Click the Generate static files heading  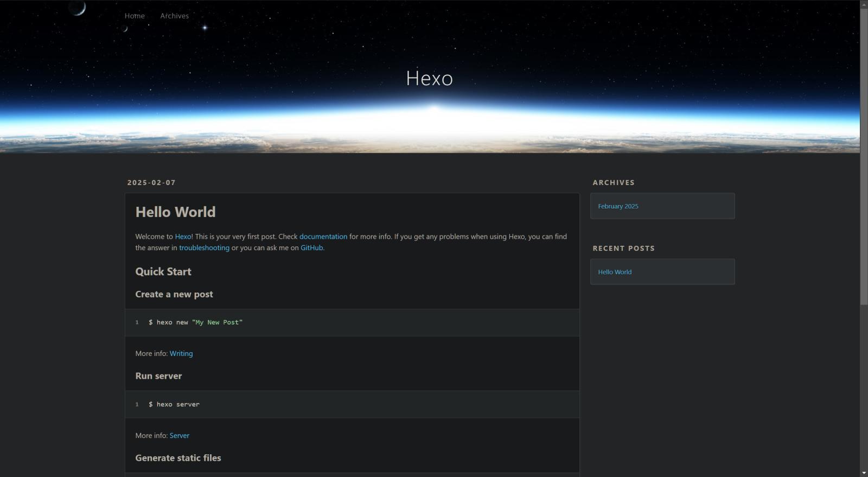point(178,458)
